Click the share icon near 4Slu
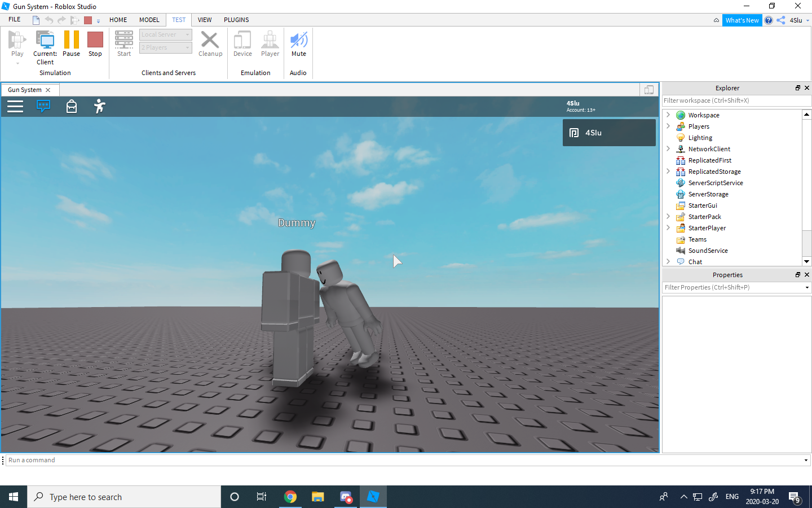Screen dimensions: 812x508 point(781,20)
